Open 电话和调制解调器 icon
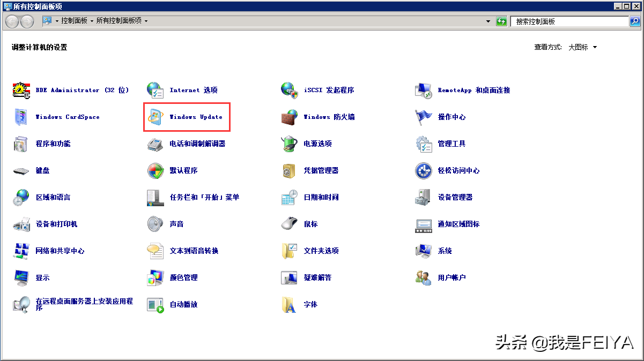Viewport: 644px width, 361px height. (x=156, y=144)
